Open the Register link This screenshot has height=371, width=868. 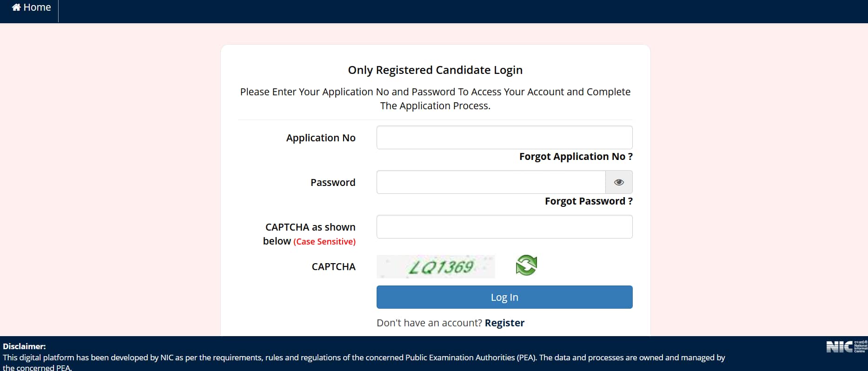(x=504, y=323)
